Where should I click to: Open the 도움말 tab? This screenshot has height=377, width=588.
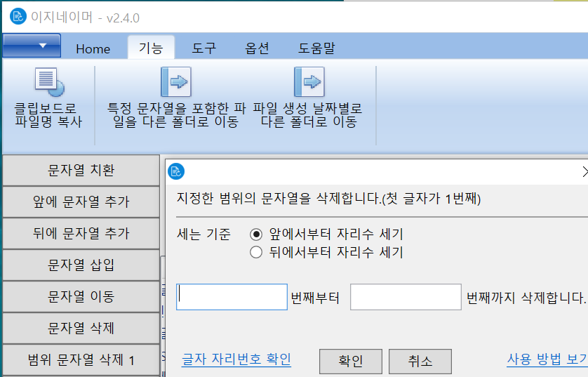316,48
